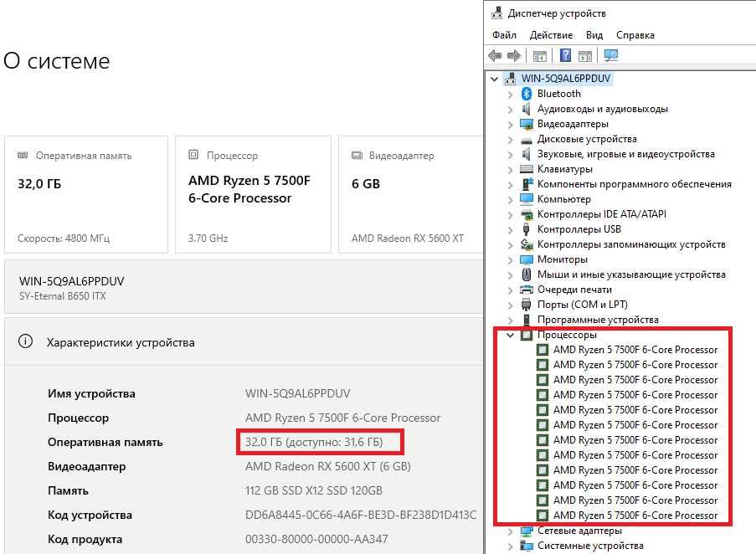Click the 32,0 ГБ (доступно: 31,6 ГБ) value
This screenshot has height=554, width=756.
(314, 442)
